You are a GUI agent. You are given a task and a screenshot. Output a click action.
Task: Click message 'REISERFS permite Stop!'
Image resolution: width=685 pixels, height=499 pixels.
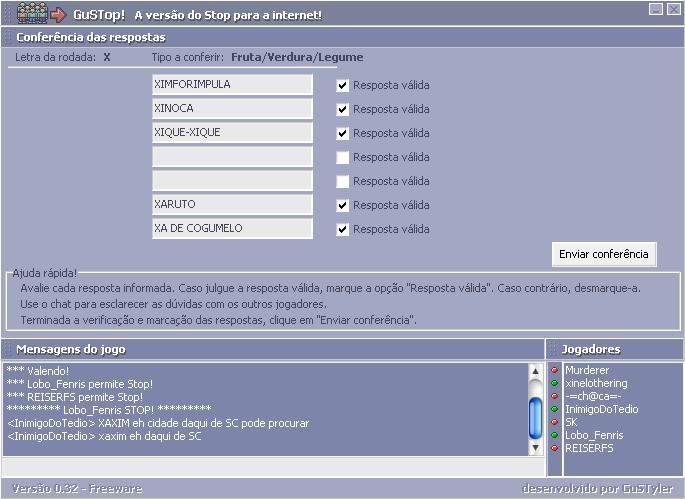pyautogui.click(x=74, y=397)
